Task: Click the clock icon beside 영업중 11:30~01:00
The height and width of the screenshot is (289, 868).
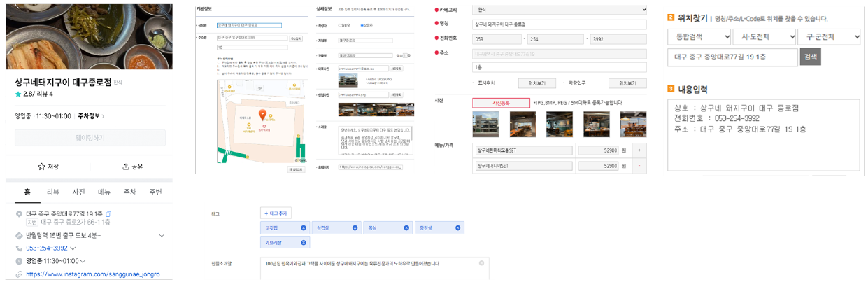Action: (19, 260)
